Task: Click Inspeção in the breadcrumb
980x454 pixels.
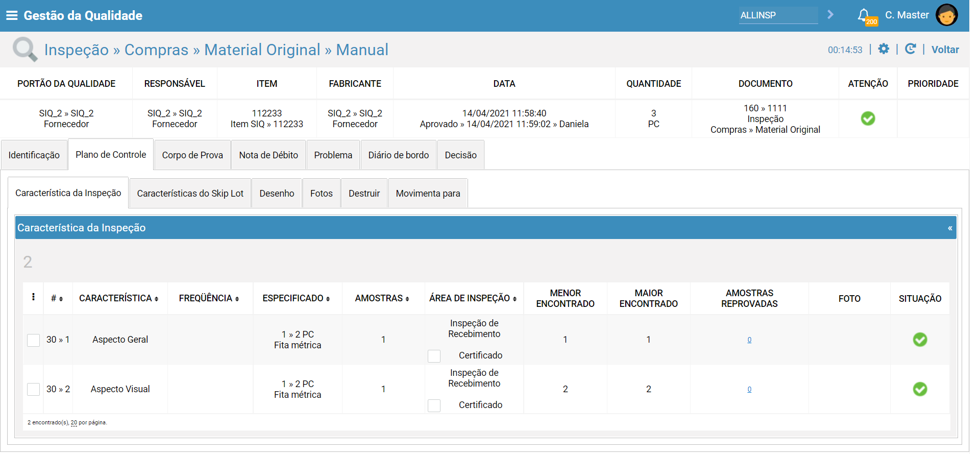Action: click(77, 50)
